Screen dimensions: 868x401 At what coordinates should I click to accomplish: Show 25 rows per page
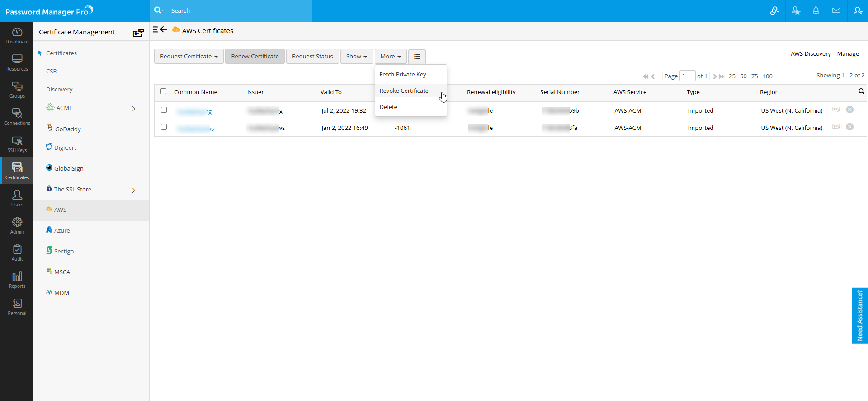click(732, 76)
